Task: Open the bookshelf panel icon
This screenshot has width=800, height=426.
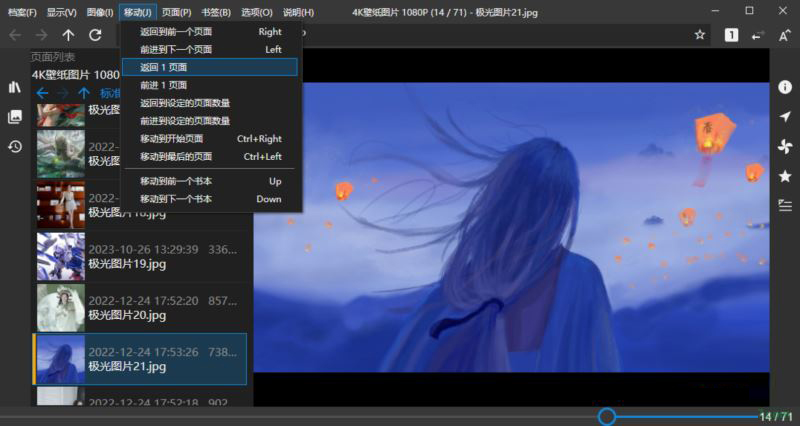Action: pos(15,87)
